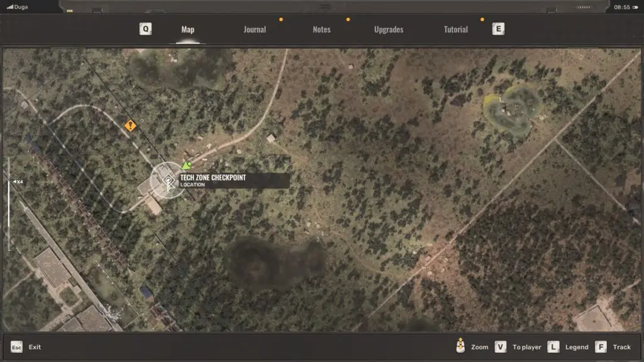Click the mouse Zoom icon
The height and width of the screenshot is (362, 644).
click(461, 347)
